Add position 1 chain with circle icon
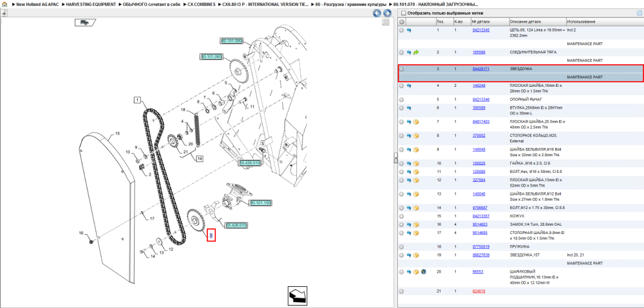644x308 pixels. click(402, 30)
